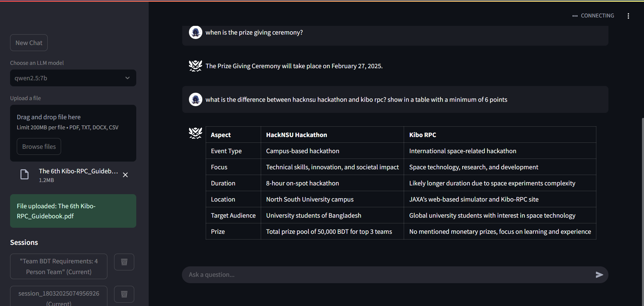Click the "Target Audience" row label
The width and height of the screenshot is (644, 306).
[x=233, y=215]
